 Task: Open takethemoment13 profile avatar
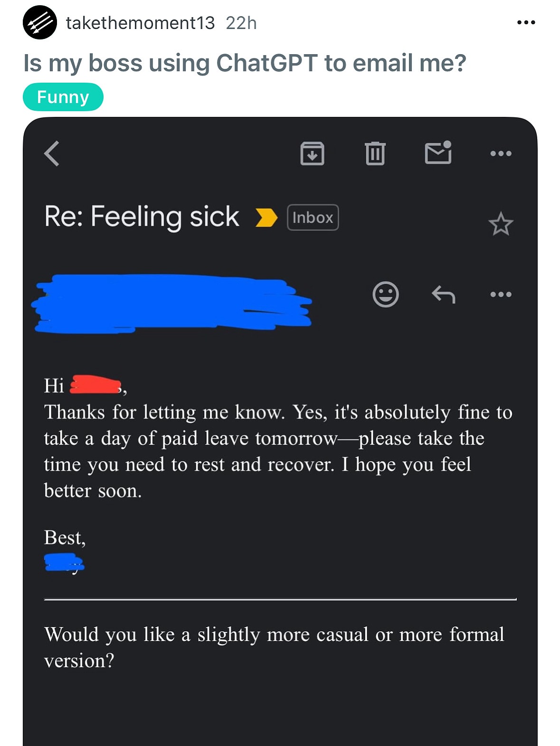click(x=40, y=22)
